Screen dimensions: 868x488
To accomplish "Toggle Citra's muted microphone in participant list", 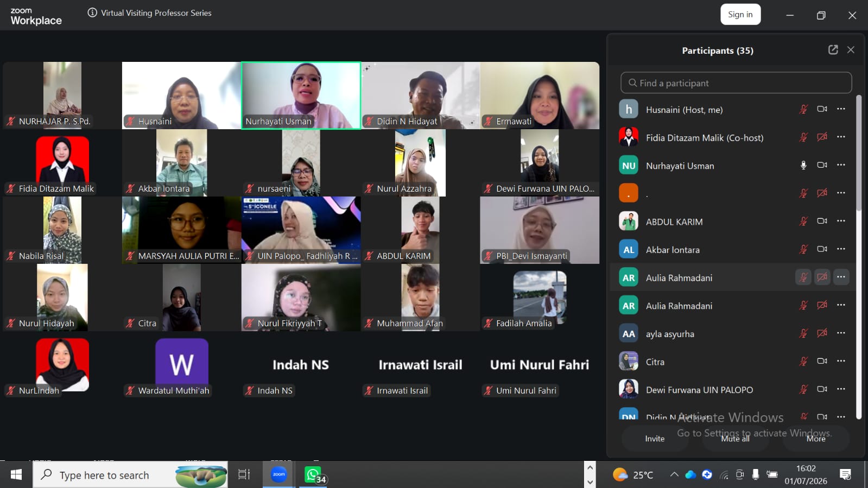I will [803, 362].
